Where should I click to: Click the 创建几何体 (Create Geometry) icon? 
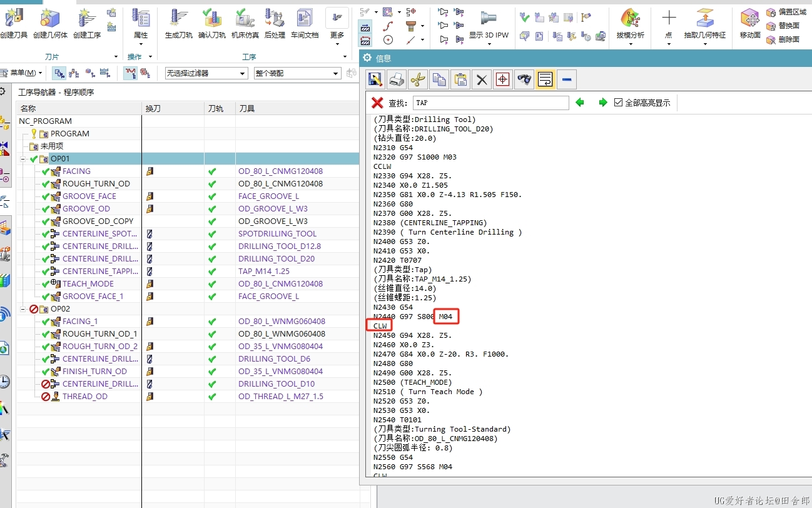(x=50, y=18)
